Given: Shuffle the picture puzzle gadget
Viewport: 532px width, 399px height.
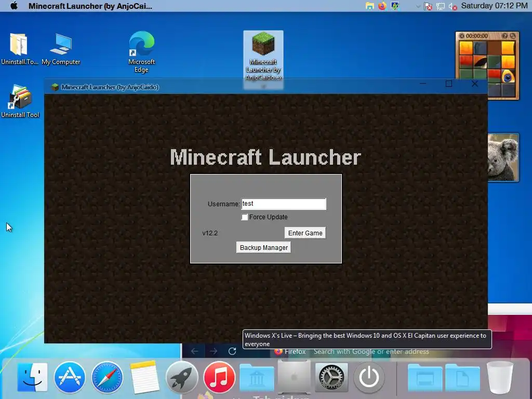Looking at the screenshot, I should click(512, 36).
